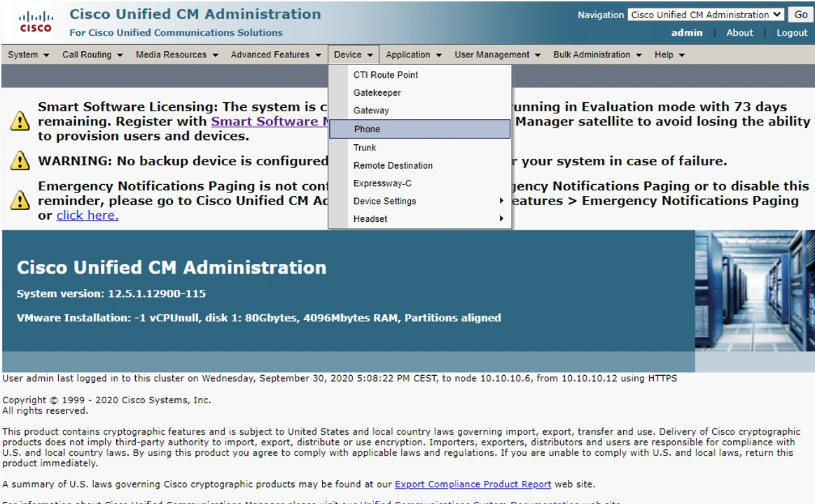Select Trunk in the Device menu
Screen dimensions: 815x504
(420, 148)
